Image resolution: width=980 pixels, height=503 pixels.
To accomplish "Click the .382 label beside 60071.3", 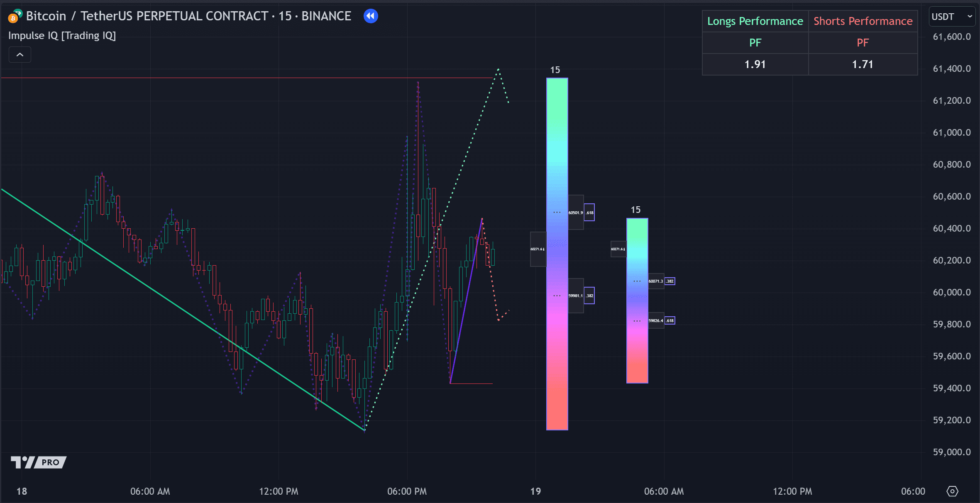I will click(x=670, y=281).
